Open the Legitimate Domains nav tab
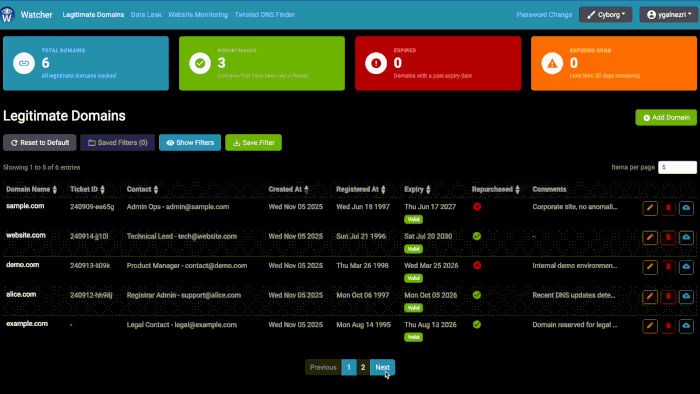Viewport: 700px width, 394px height. 93,15
